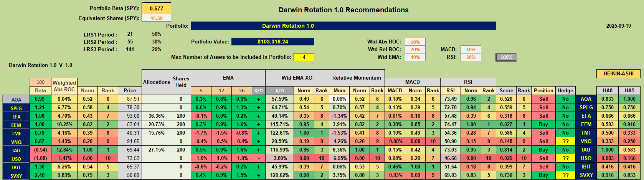
Task: Click the LRS2 Period value 55
Action: click(130, 42)
